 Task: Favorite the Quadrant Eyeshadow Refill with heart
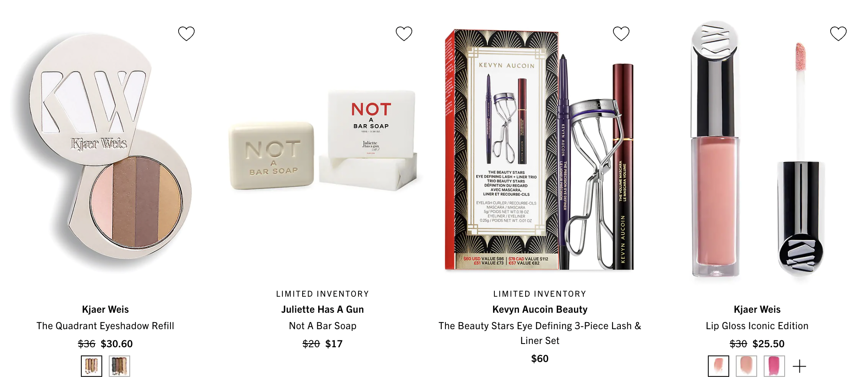[186, 34]
